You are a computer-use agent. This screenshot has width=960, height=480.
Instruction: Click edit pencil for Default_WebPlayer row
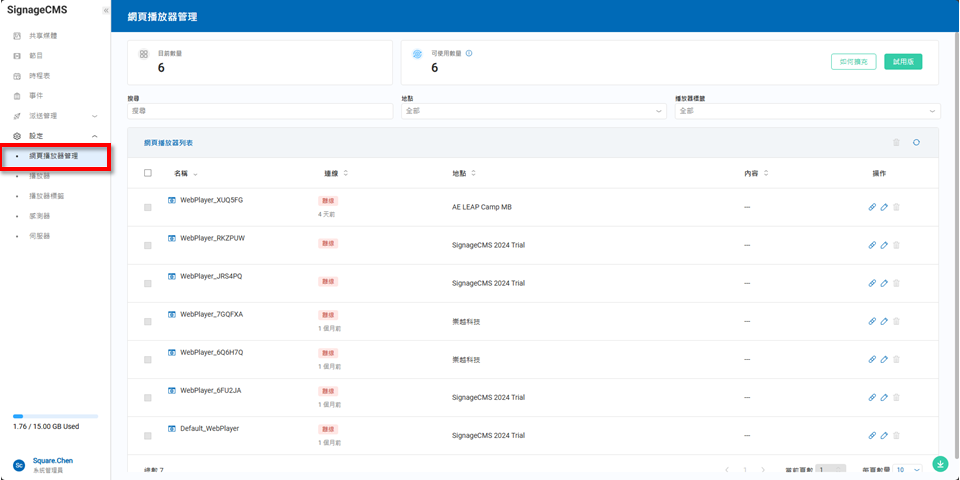pyautogui.click(x=884, y=436)
